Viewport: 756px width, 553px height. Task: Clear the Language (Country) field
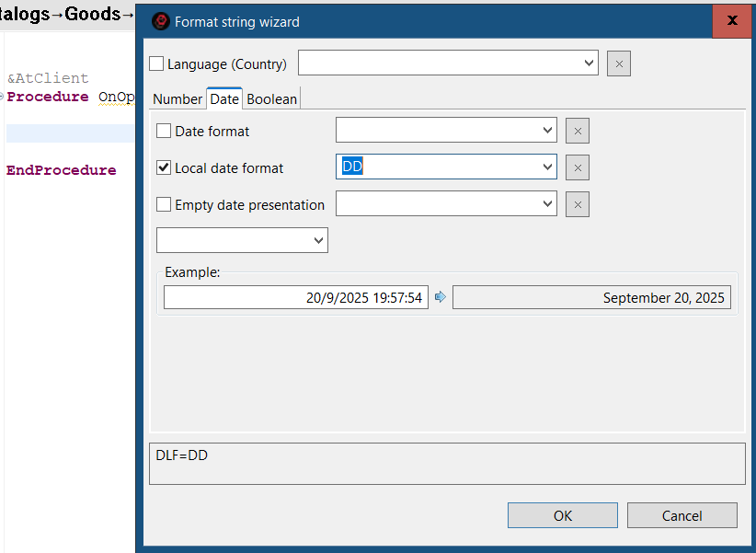coord(619,63)
